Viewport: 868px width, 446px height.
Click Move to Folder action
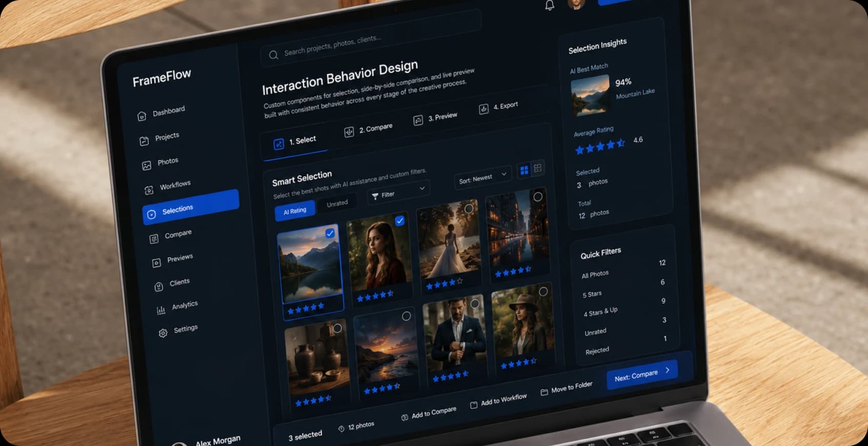[x=567, y=388]
